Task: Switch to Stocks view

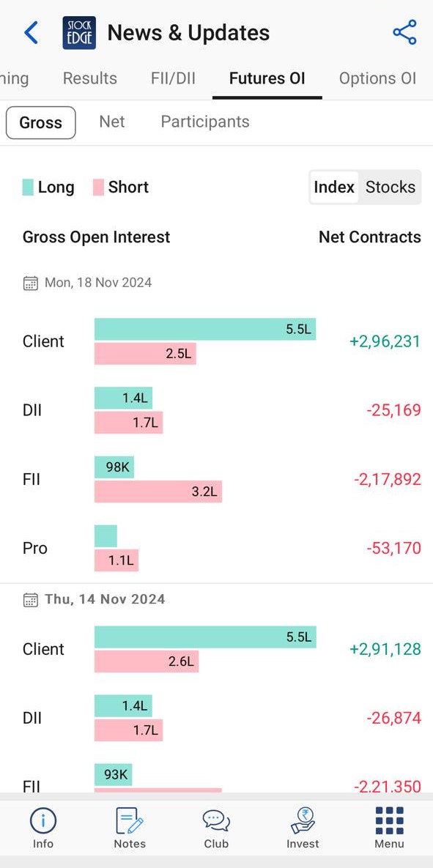Action: [391, 187]
